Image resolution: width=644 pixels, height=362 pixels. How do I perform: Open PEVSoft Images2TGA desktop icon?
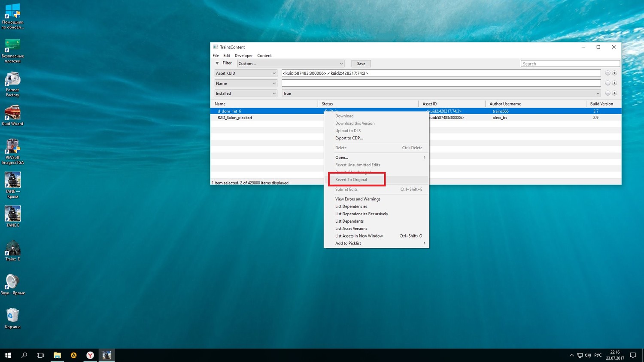pyautogui.click(x=12, y=148)
